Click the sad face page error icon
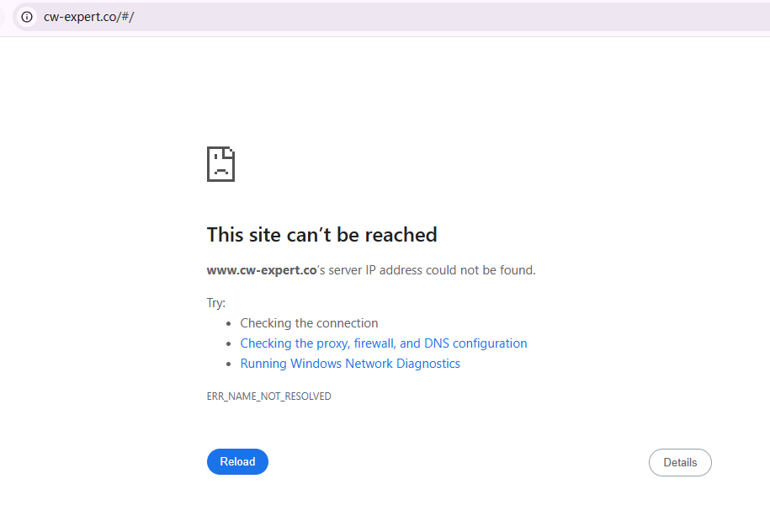The image size is (770, 532). [220, 164]
